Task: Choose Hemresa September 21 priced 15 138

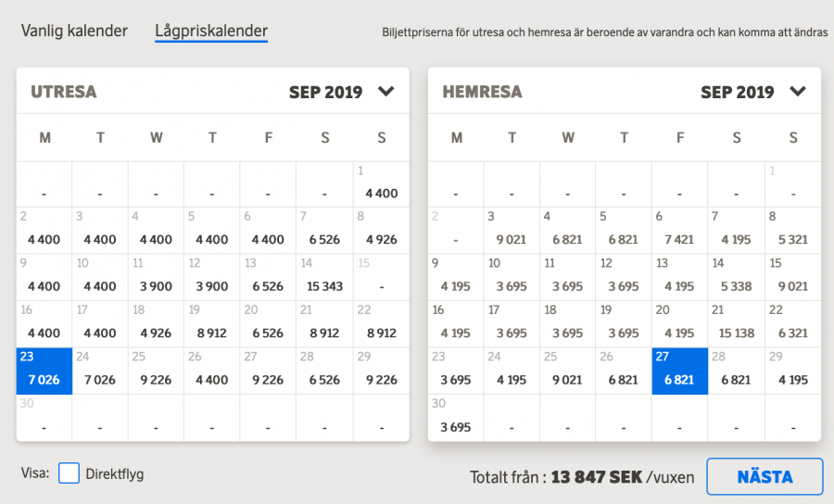Action: tap(737, 324)
